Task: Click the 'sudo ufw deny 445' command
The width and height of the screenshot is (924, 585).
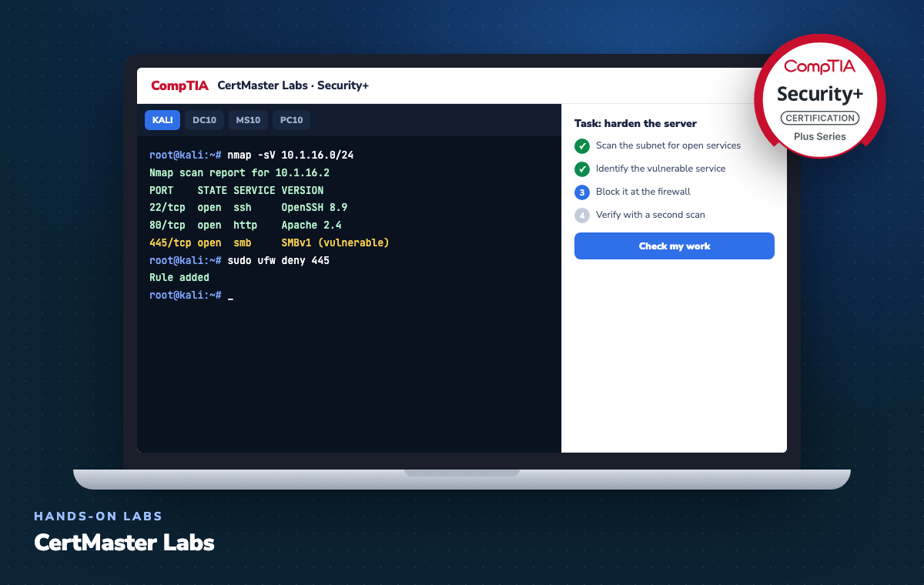Action: [279, 261]
